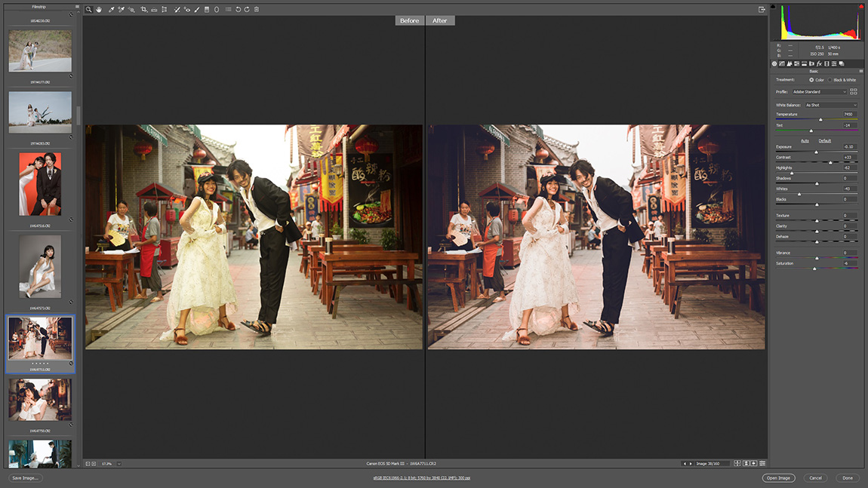The width and height of the screenshot is (868, 488).
Task: Click the After view label
Action: tap(440, 20)
